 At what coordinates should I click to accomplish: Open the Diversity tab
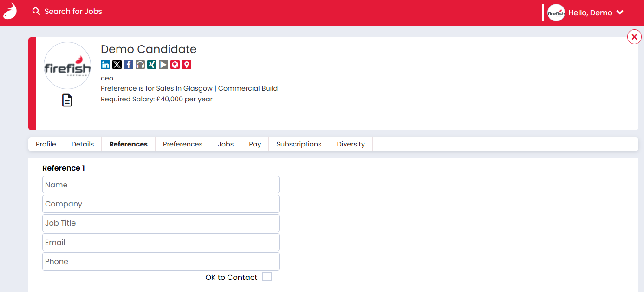coord(351,144)
